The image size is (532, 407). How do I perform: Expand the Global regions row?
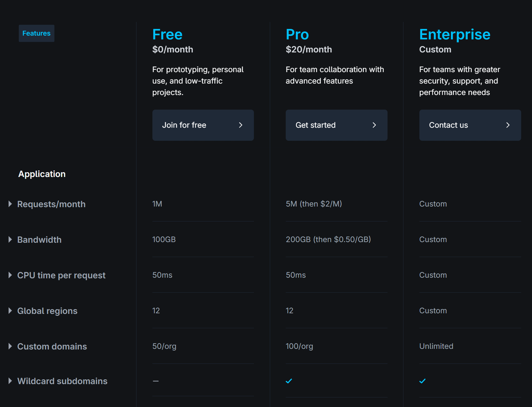click(10, 311)
